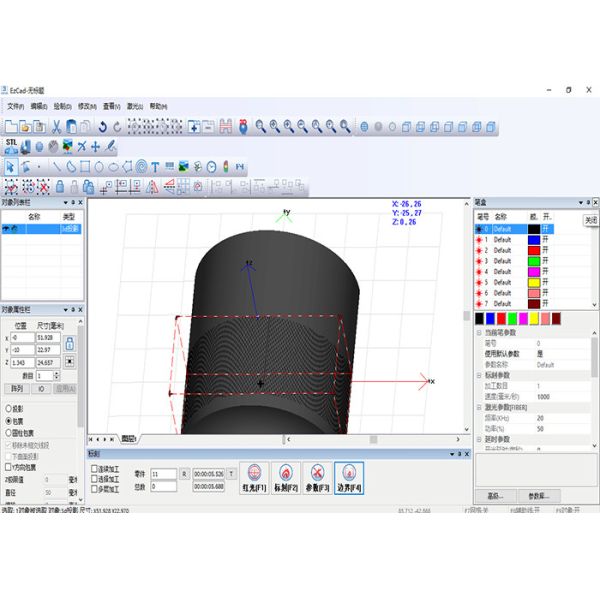Pick the green pen color swatch
Screen dimensions: 600x600
pos(514,318)
